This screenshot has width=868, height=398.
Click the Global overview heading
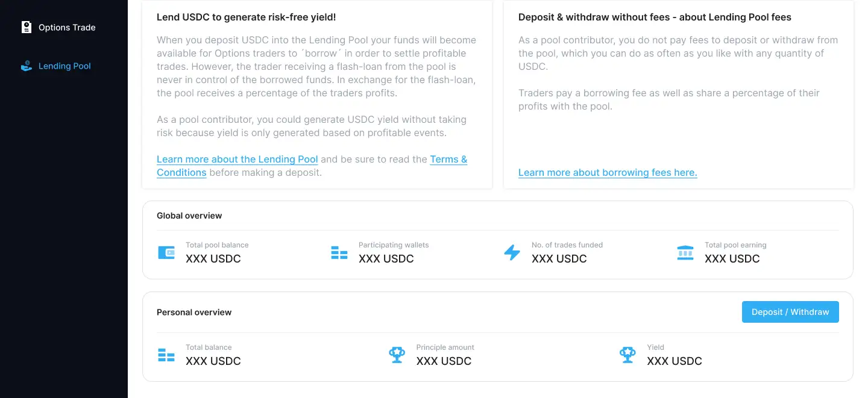point(189,216)
